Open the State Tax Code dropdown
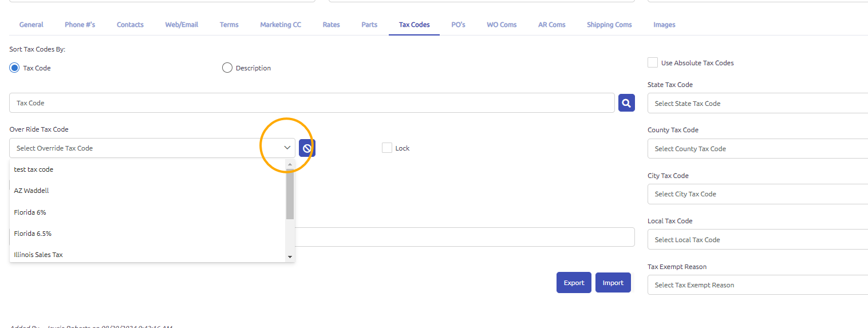 pos(757,103)
